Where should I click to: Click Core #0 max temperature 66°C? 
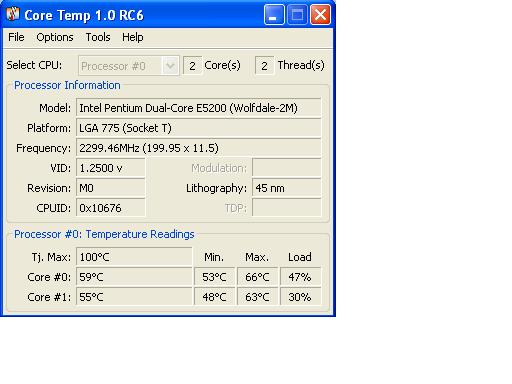point(257,277)
